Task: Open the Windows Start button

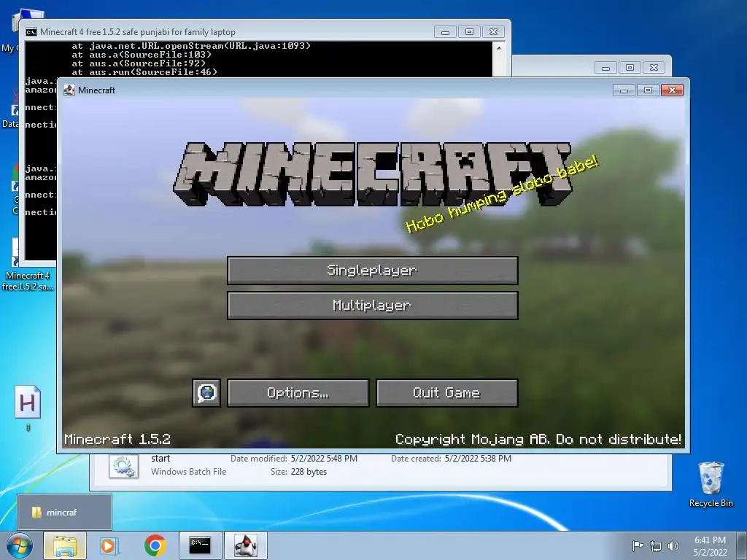Action: (19, 545)
